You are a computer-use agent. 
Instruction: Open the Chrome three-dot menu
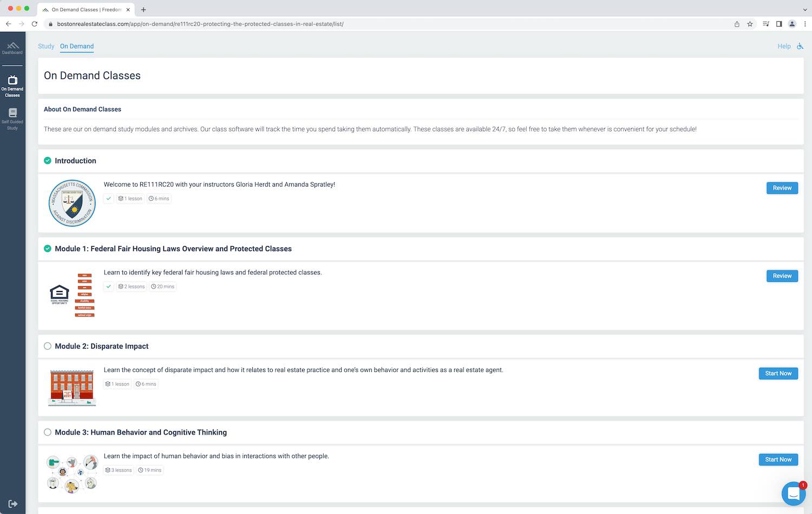[x=805, y=24]
